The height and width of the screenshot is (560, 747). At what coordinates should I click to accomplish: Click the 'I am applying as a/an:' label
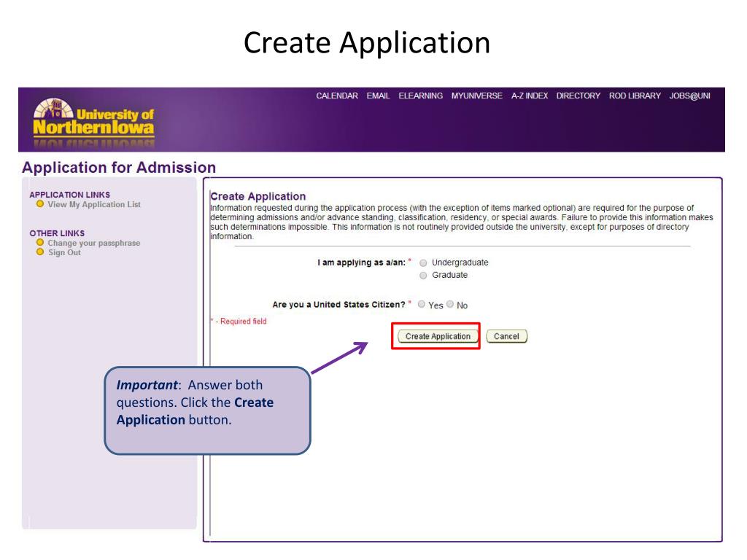(x=362, y=262)
